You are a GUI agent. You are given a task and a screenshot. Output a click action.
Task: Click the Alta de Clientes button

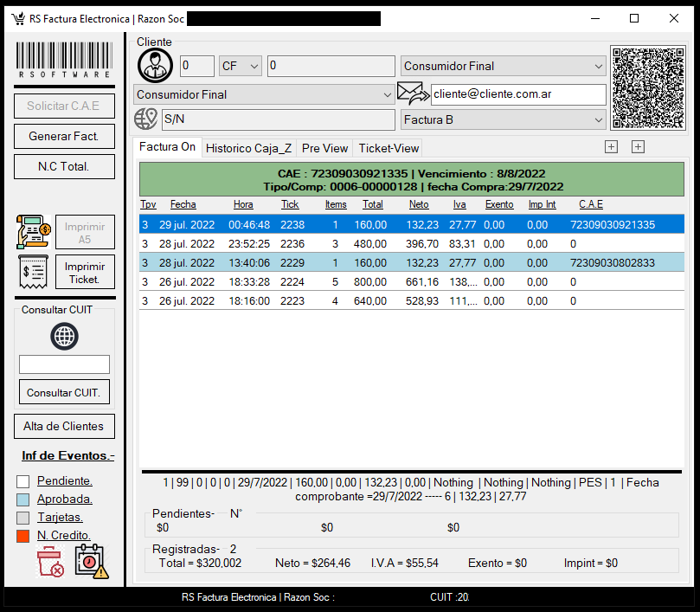[64, 426]
